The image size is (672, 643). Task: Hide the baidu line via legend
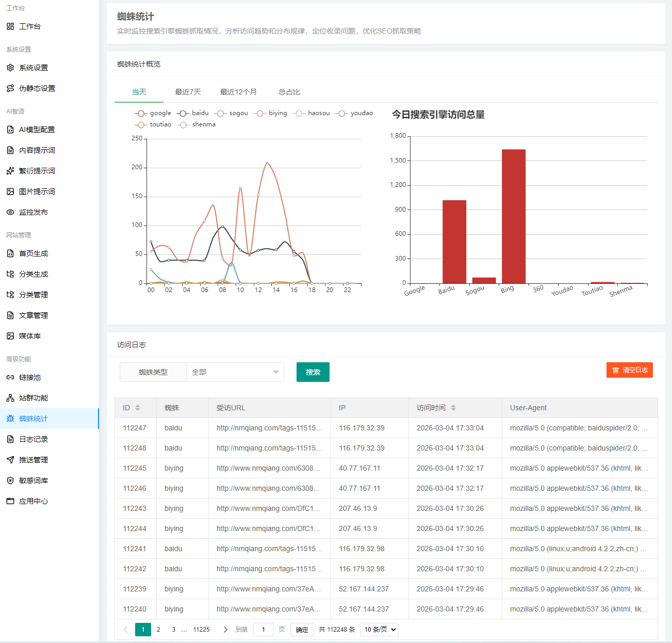193,113
